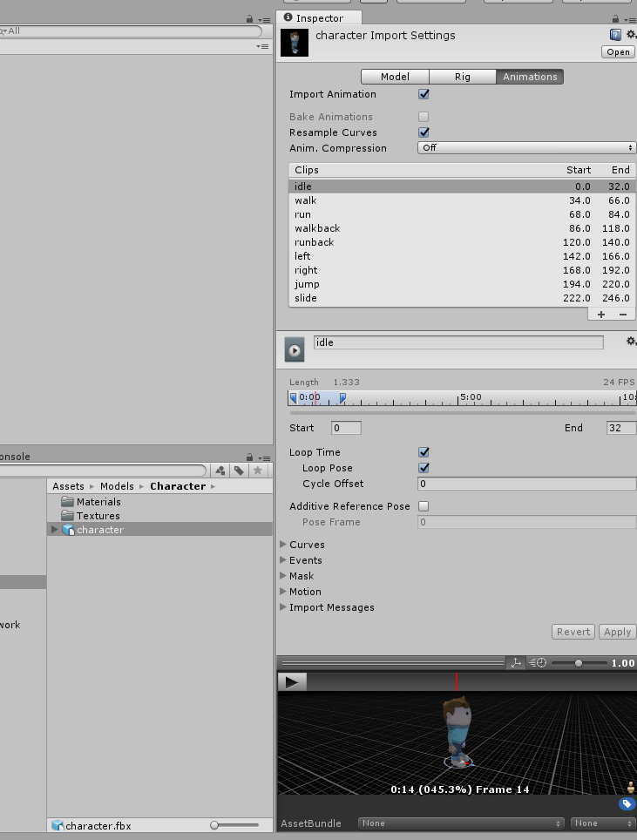The width and height of the screenshot is (637, 840).
Task: Open the AssetBundle name dropdown
Action: click(x=461, y=823)
